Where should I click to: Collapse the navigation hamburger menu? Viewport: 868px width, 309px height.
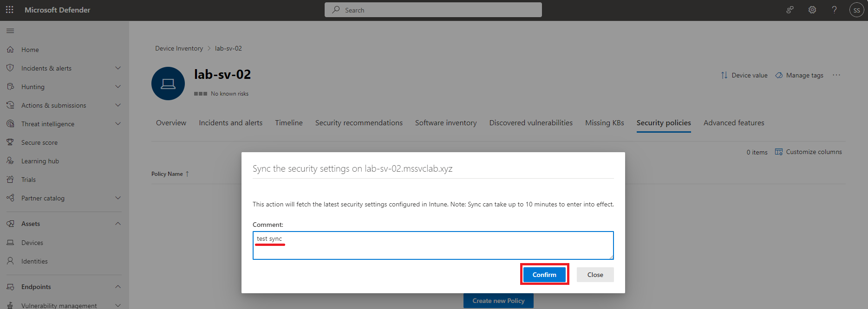(10, 31)
